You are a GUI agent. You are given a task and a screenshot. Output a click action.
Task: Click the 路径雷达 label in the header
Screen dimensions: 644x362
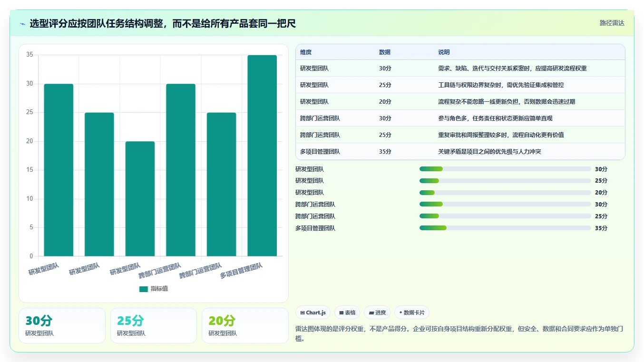coord(612,23)
